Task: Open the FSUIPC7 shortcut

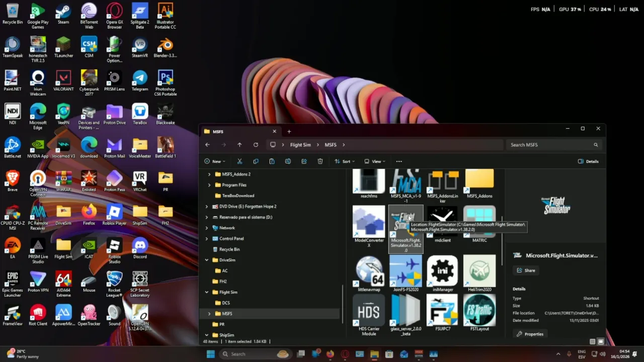Action: tap(442, 312)
